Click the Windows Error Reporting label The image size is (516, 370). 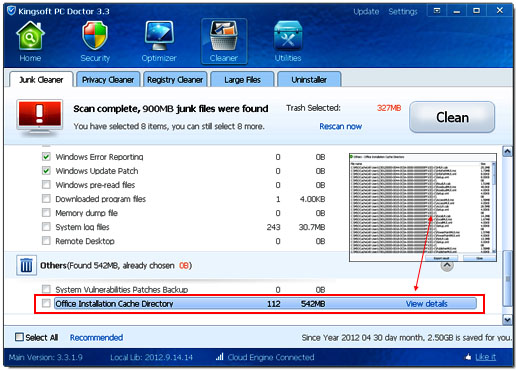tap(99, 157)
